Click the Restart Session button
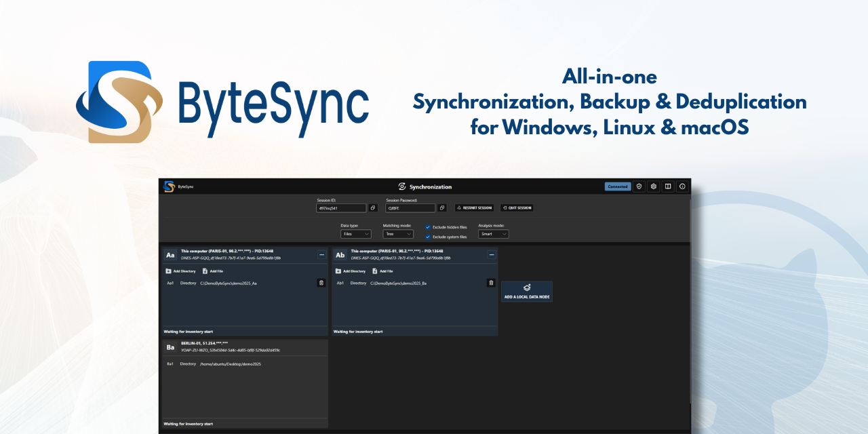Screen dimensions: 868x434 (476, 208)
